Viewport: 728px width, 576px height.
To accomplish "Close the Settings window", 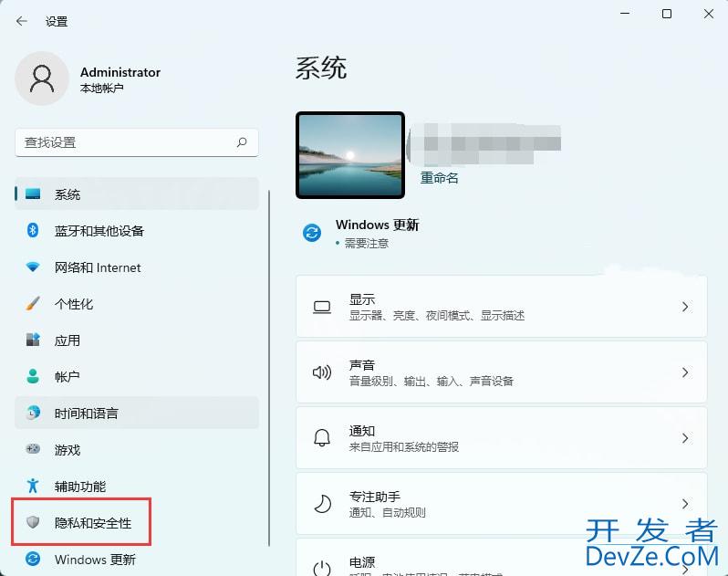I will click(x=709, y=14).
